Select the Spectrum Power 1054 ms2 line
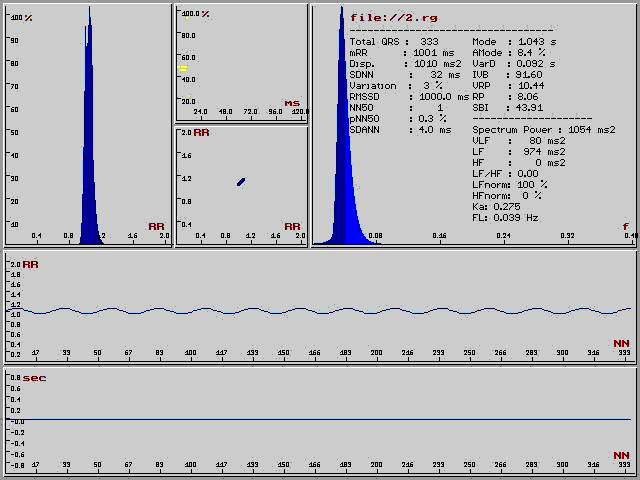 543,130
